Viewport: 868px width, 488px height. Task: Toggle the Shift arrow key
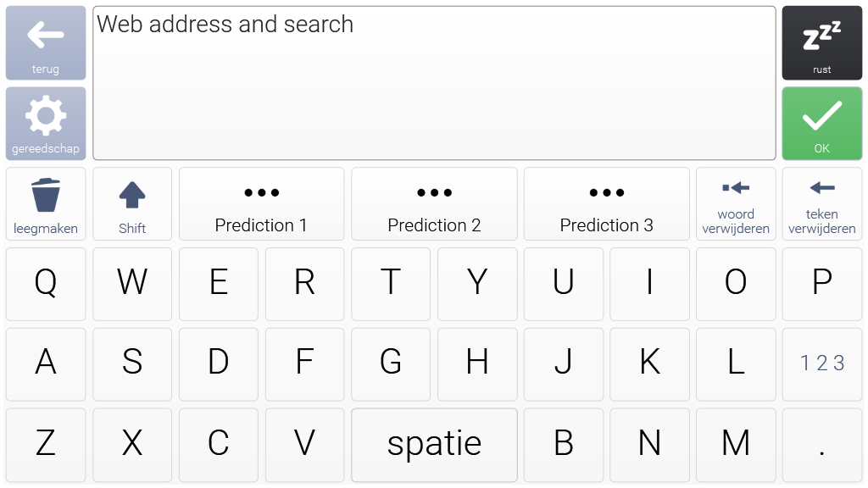pyautogui.click(x=132, y=204)
